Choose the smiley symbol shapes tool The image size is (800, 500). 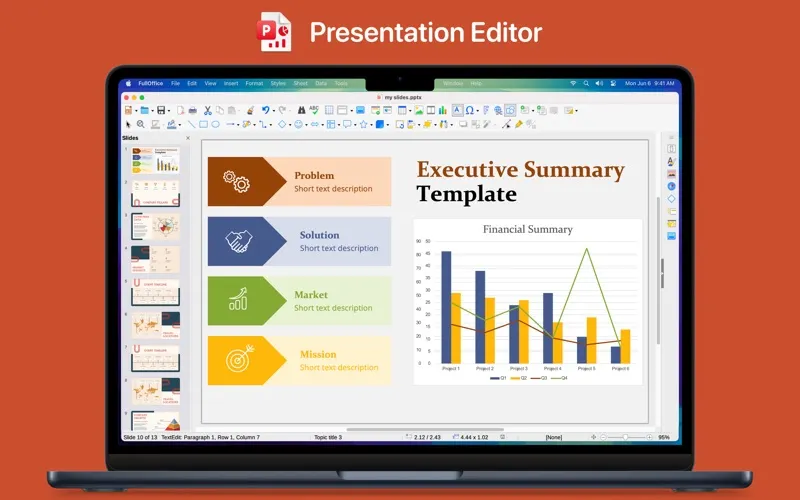(x=298, y=124)
